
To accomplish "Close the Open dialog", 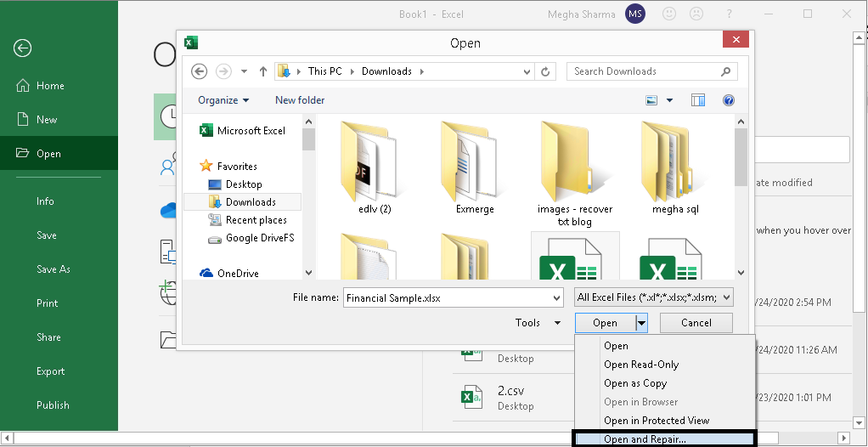I will 736,39.
